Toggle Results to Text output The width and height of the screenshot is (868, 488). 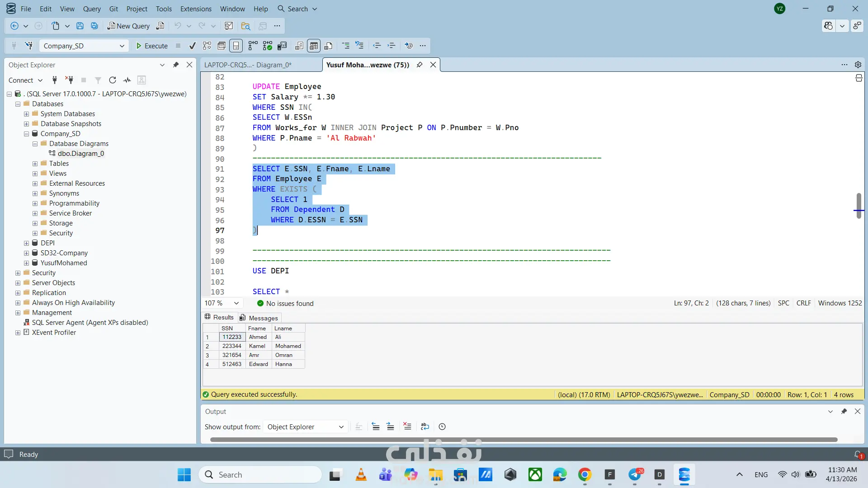(299, 46)
